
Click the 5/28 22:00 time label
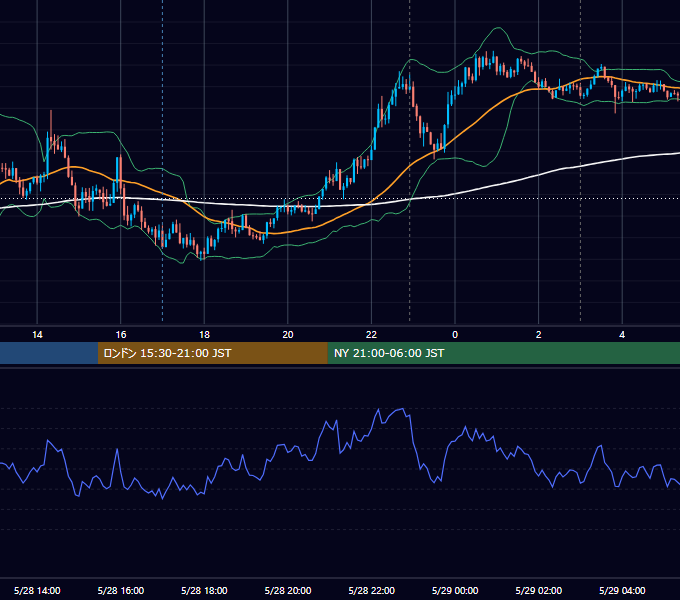(372, 590)
